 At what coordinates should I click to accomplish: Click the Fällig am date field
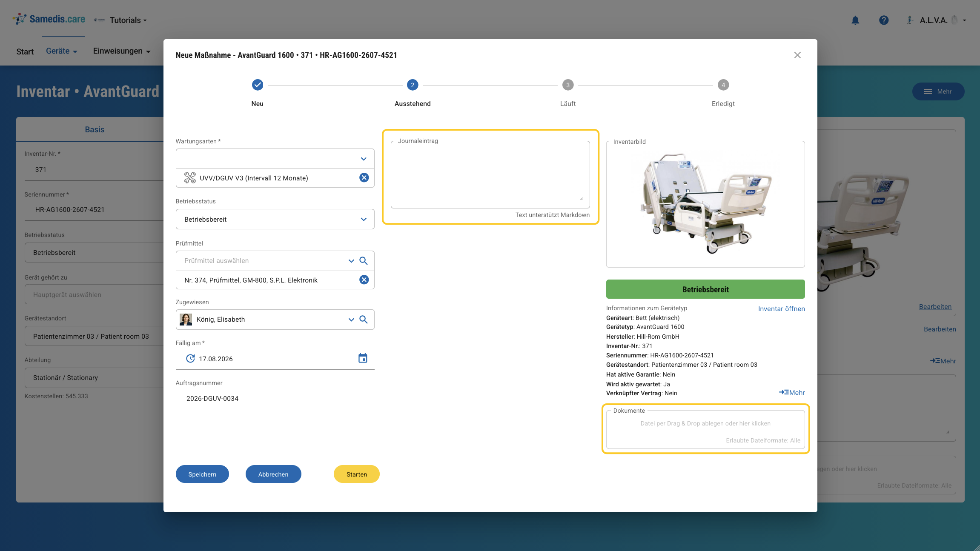coord(275,359)
